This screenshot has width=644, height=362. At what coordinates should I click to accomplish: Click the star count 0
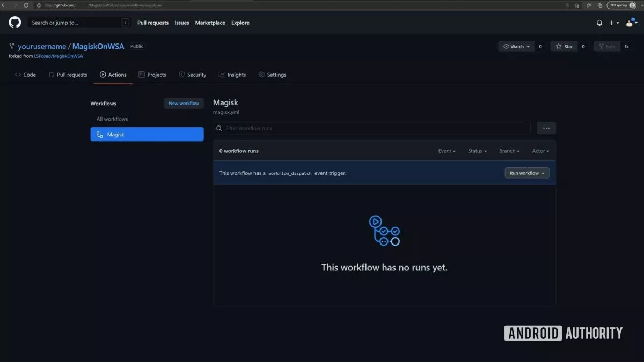click(583, 47)
